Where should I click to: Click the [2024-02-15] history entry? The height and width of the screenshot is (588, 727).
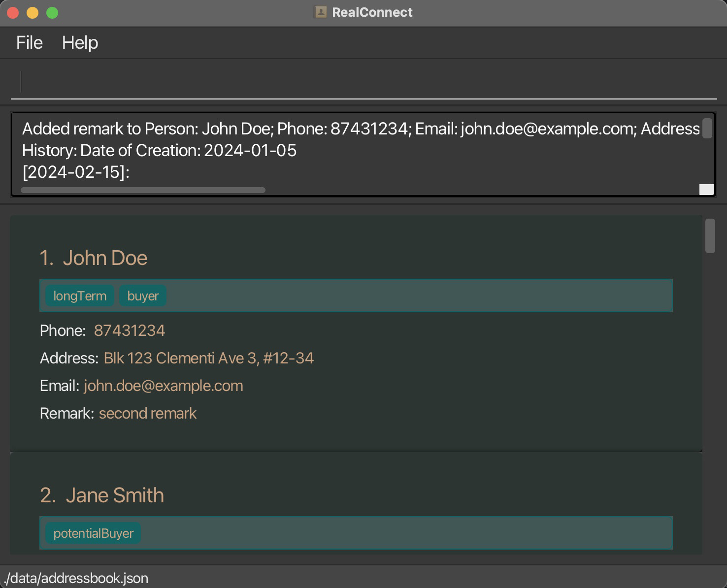76,172
